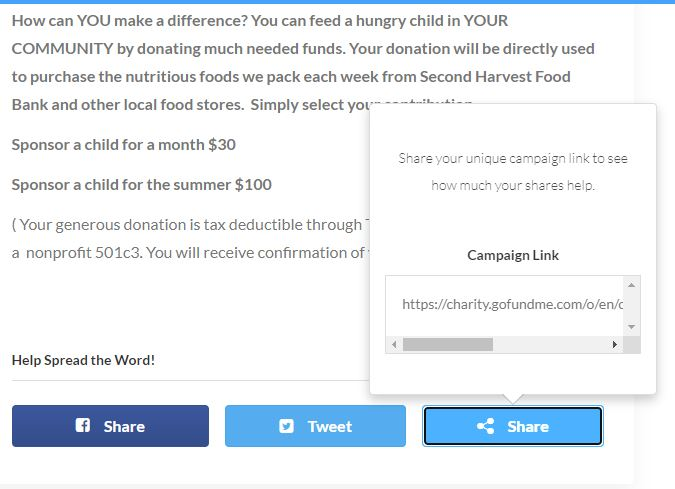Click left arrow of horizontal scrollbar
This screenshot has height=489, width=675.
(x=394, y=344)
